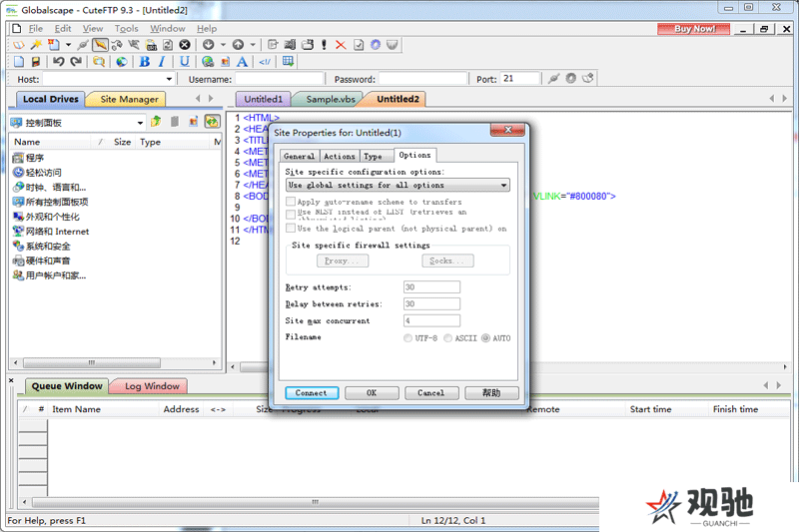Screen dimensions: 799x532
Task: Click the red X delete icon
Action: [341, 45]
